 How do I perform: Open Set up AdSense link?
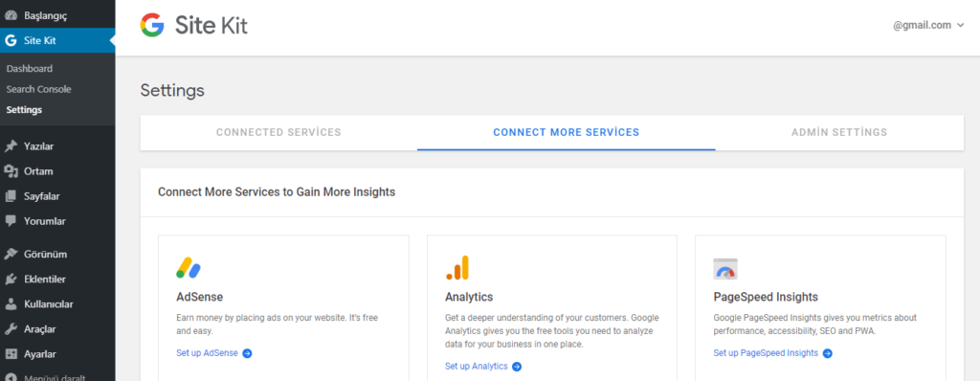pos(207,353)
